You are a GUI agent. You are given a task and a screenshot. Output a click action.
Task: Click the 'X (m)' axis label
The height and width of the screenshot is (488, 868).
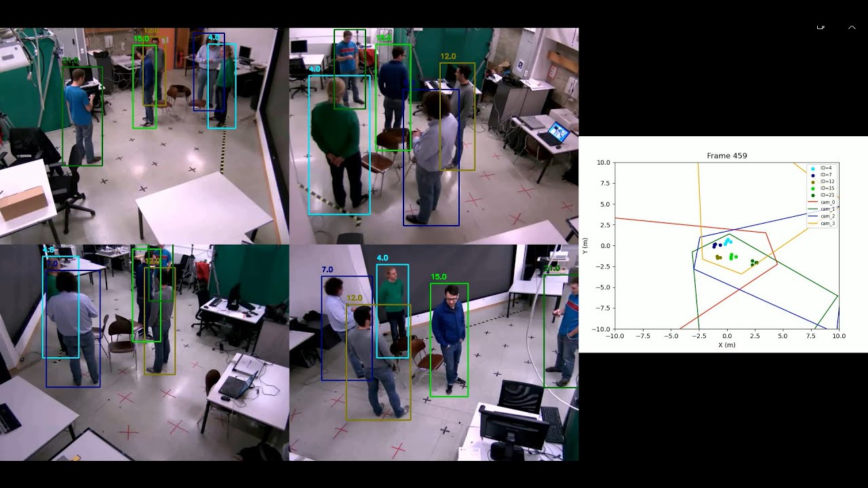(727, 345)
